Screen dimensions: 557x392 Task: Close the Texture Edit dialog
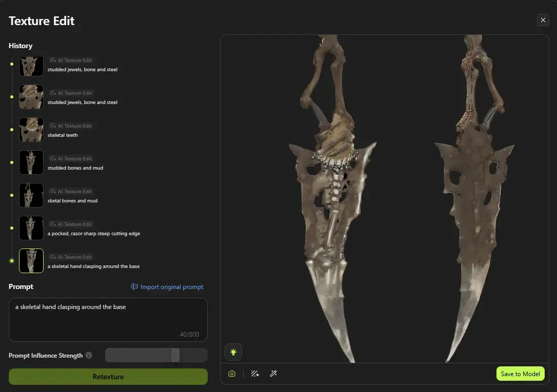coord(543,20)
